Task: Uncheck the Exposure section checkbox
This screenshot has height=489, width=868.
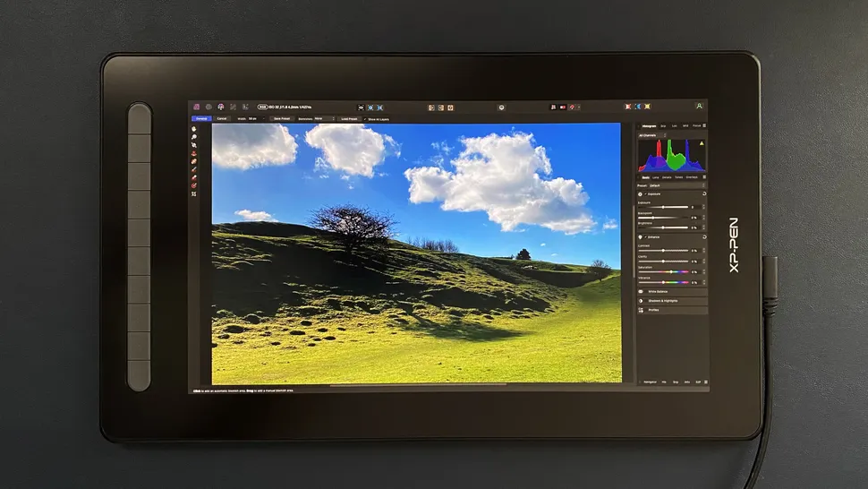Action: tap(644, 193)
